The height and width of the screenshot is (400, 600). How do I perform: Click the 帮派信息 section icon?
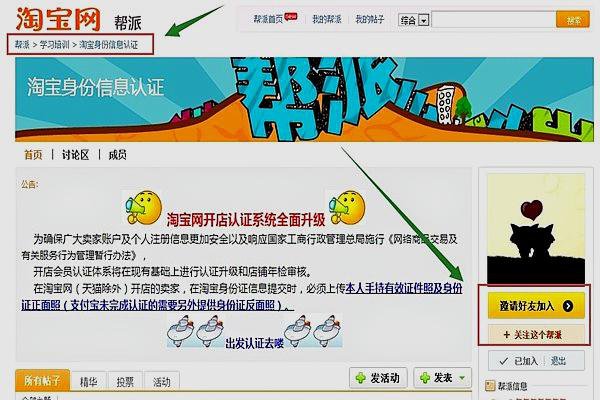click(x=490, y=386)
